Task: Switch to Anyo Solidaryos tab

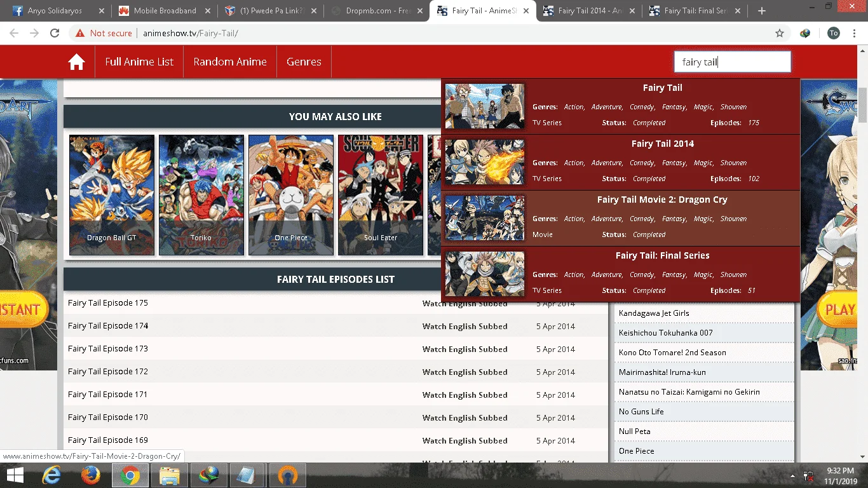Action: pos(55,11)
